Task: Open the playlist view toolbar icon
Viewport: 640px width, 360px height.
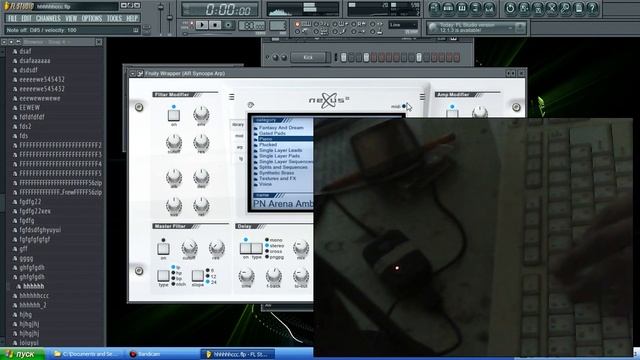Action: pos(435,8)
